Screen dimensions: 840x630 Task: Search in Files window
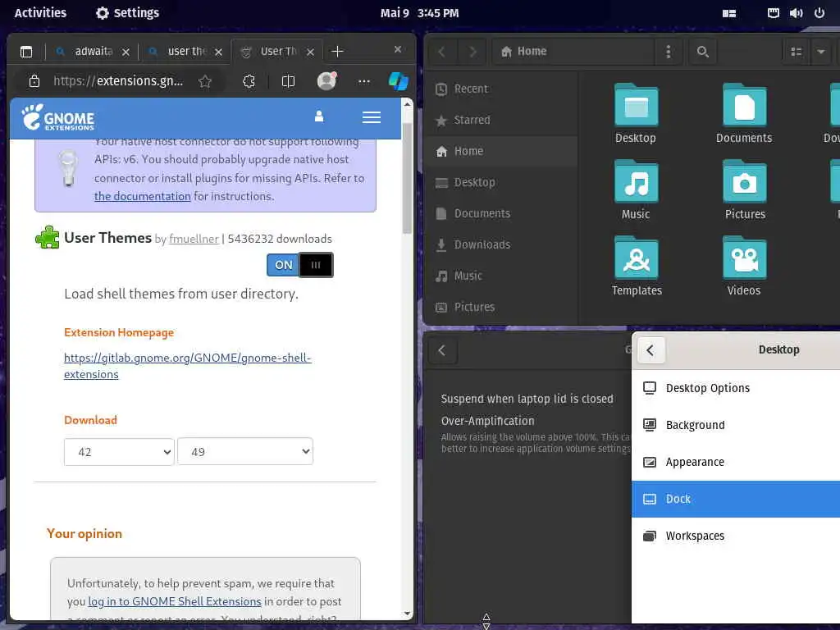click(703, 52)
